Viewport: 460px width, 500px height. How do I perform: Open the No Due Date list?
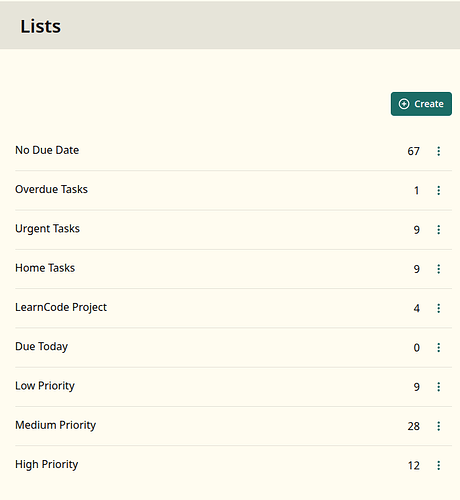click(x=47, y=150)
